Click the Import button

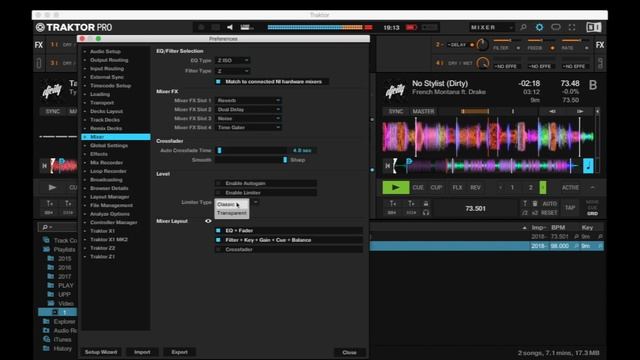(x=142, y=352)
